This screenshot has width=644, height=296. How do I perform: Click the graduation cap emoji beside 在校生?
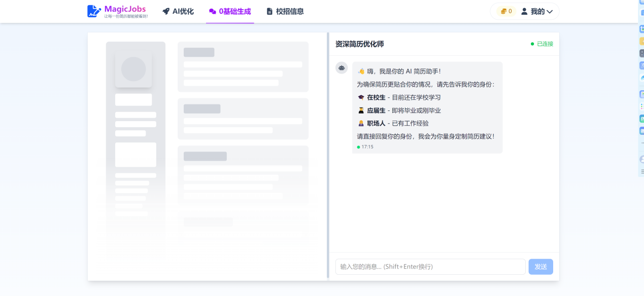[x=361, y=97]
